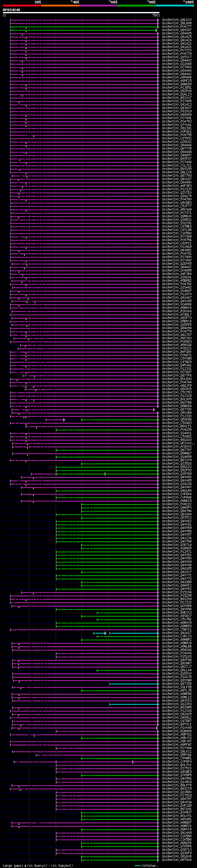Pick hit UniRef100_B9I107
The width and height of the screenshot is (197, 868).
[x=177, y=98]
